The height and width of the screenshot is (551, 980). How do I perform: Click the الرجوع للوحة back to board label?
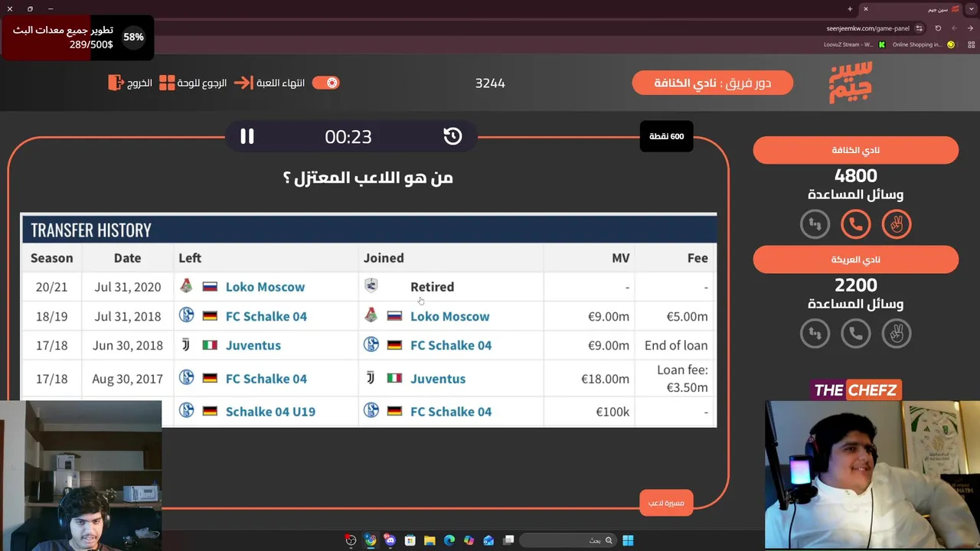(202, 83)
